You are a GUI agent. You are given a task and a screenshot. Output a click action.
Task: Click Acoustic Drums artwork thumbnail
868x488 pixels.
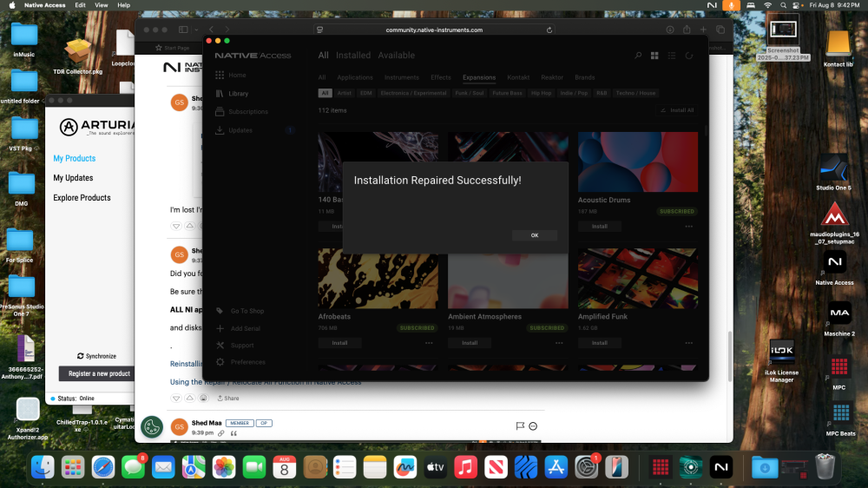[638, 162]
